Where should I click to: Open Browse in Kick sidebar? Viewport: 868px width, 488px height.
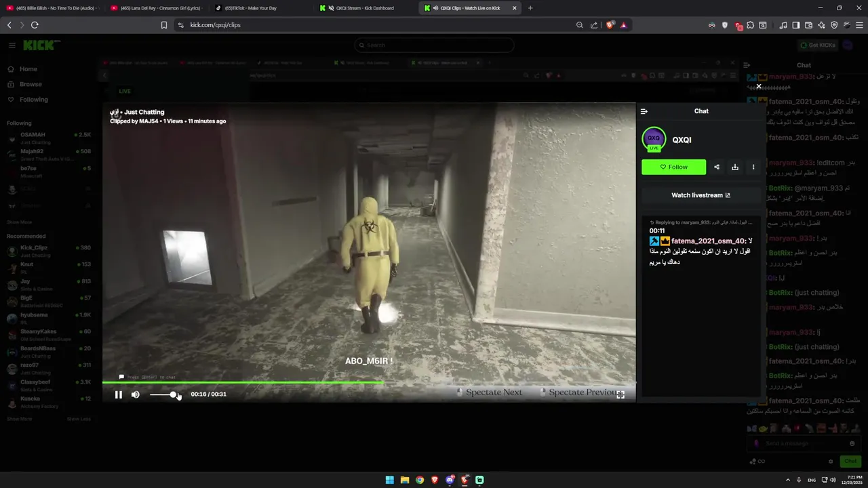click(31, 85)
